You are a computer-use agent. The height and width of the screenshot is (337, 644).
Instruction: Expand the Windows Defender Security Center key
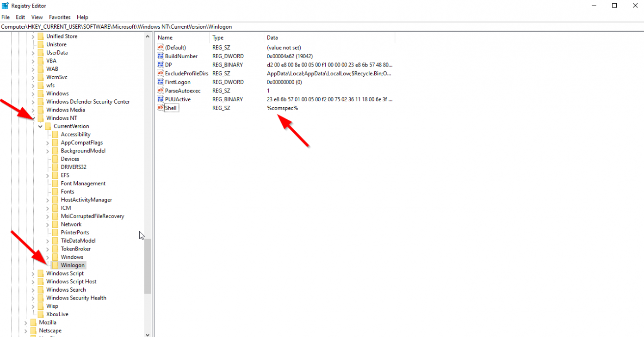click(33, 102)
